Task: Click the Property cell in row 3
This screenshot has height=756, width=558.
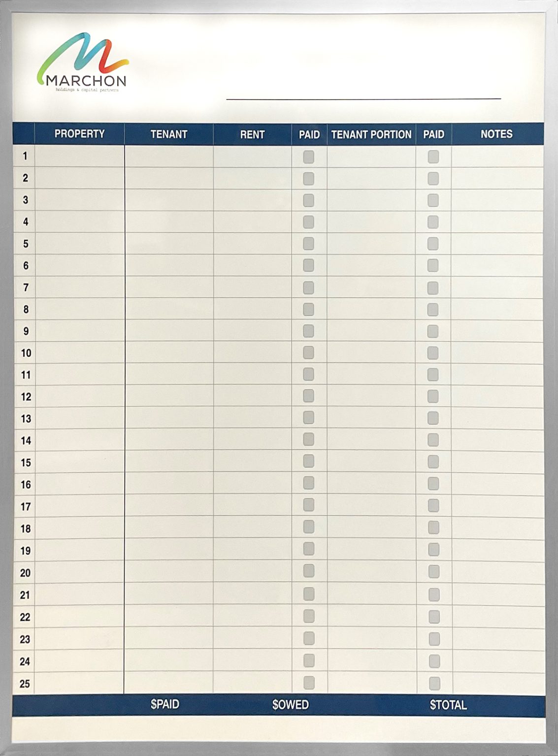Action: point(79,200)
